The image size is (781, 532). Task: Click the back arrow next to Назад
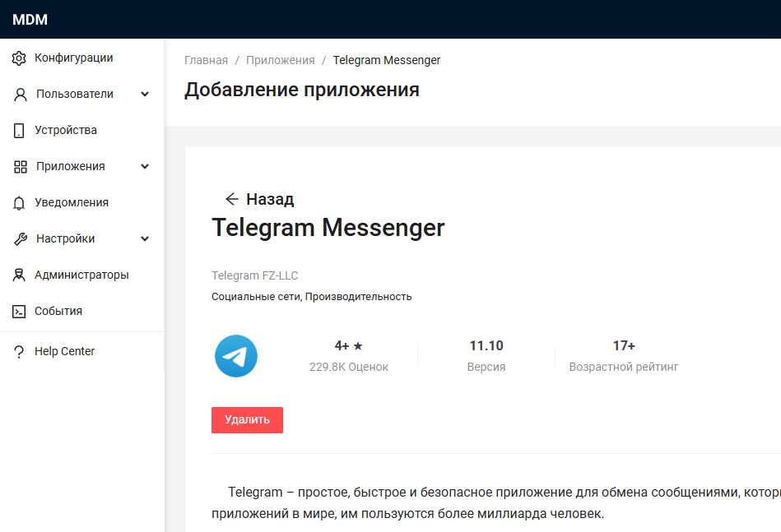(x=232, y=199)
